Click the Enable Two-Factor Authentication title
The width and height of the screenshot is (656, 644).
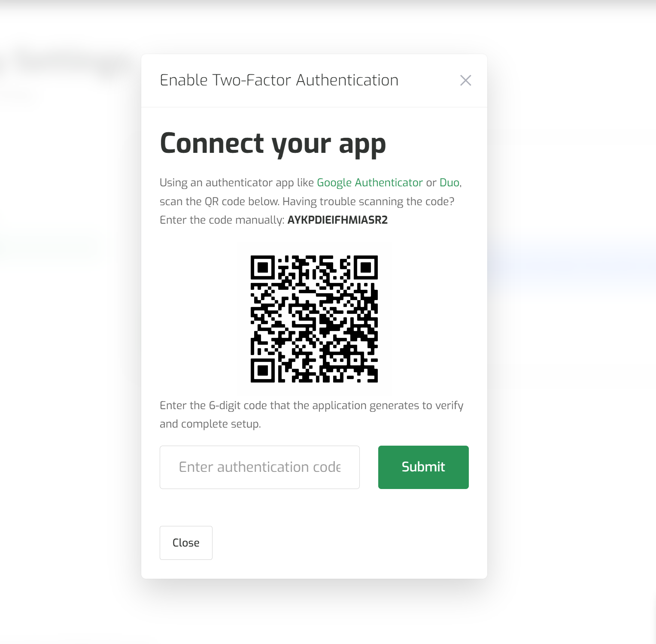279,80
